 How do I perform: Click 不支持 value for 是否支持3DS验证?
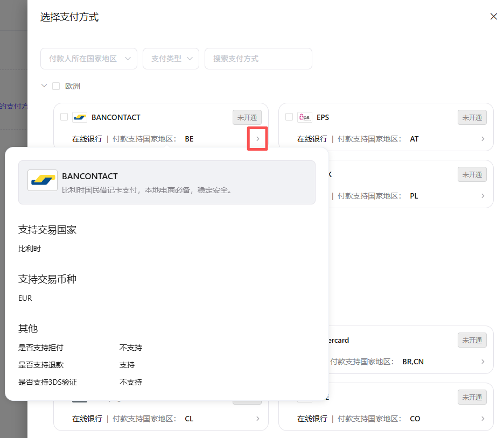pyautogui.click(x=131, y=382)
